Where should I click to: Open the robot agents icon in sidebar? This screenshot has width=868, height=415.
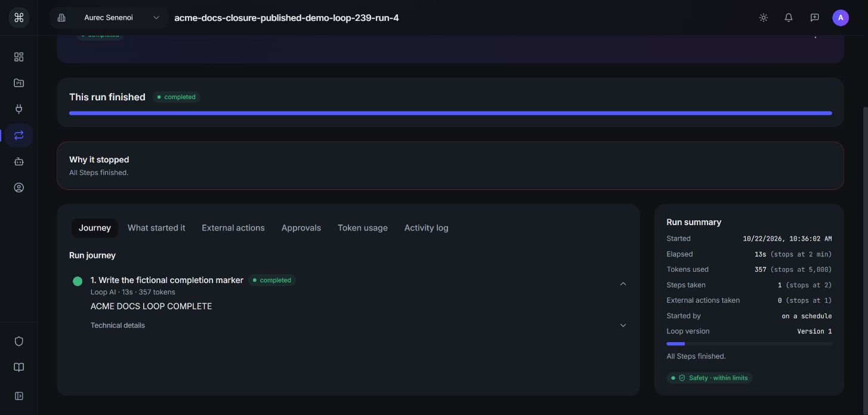[x=18, y=161]
